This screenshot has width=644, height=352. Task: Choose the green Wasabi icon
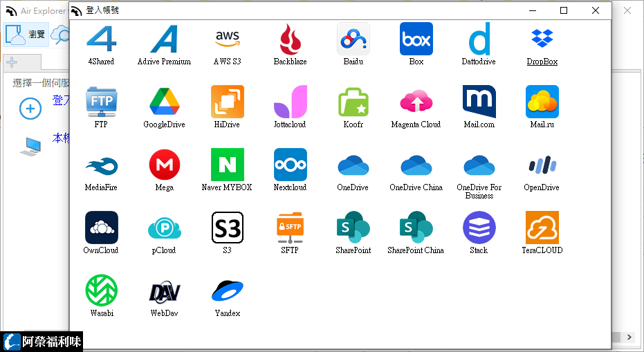pos(102,290)
